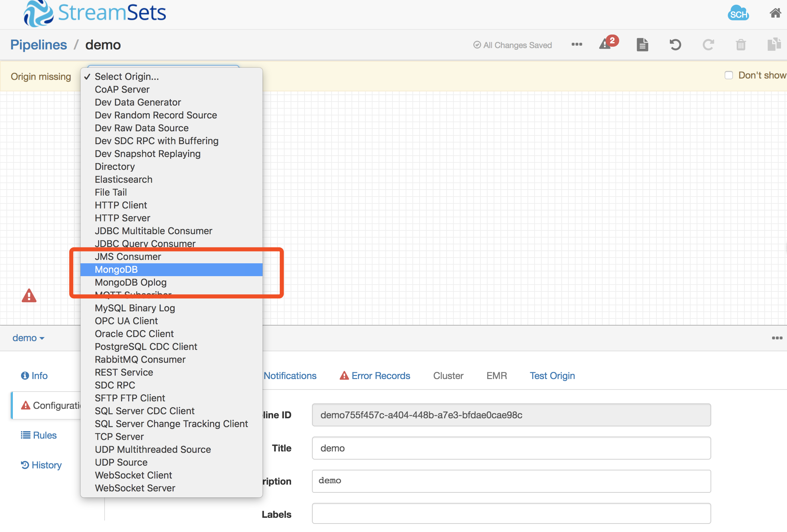Click the Labels input field

pos(511,514)
